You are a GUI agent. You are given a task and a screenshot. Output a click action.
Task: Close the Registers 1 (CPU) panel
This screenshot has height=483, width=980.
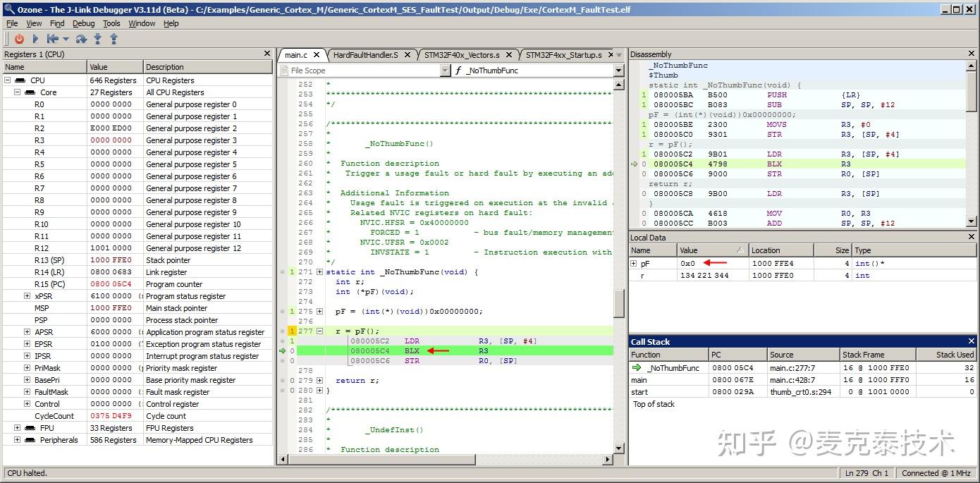[x=267, y=54]
